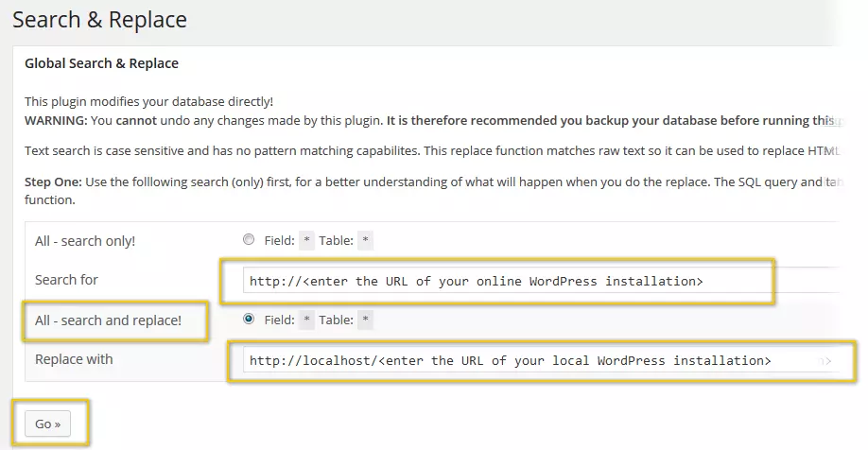Click the bold word "cannot" in warning
868x450 pixels.
136,120
